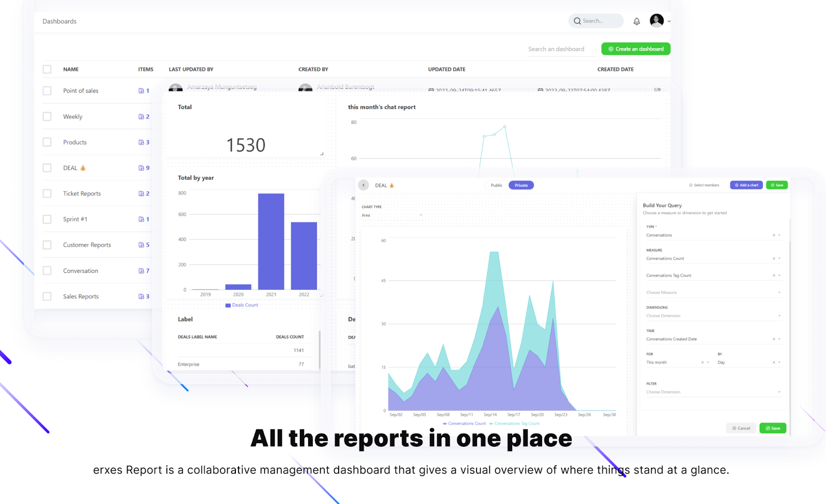Click Cancel in the Build Your Query panel
Image resolution: width=826 pixels, height=504 pixels.
click(741, 428)
